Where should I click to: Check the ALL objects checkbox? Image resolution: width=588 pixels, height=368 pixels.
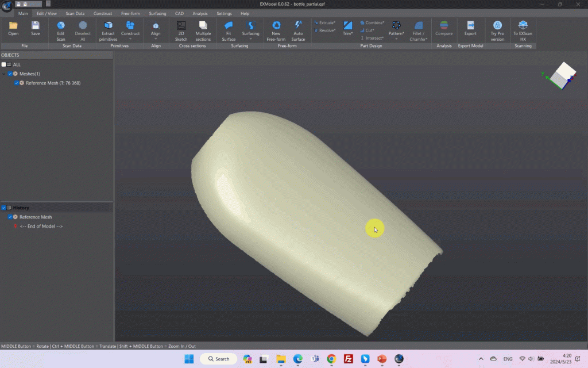pyautogui.click(x=4, y=64)
